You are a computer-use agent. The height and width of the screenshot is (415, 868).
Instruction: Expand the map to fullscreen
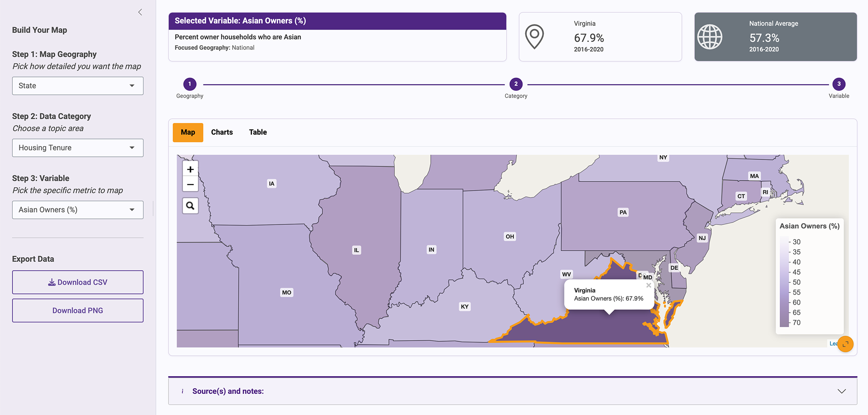click(845, 344)
